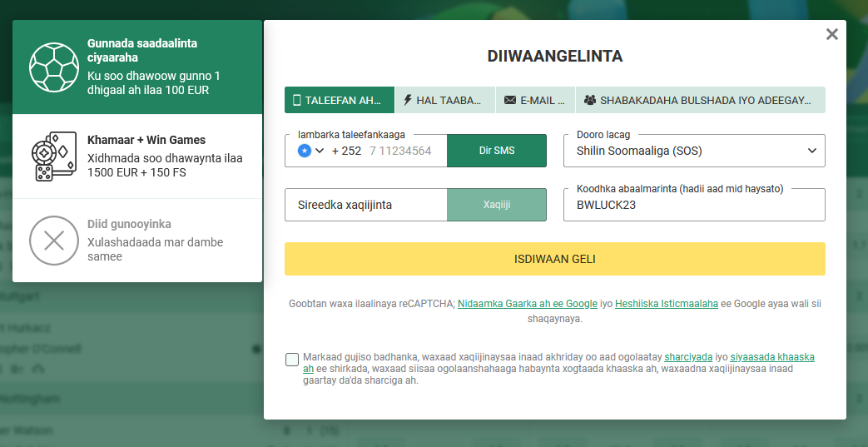Click the promo code field showing BWLUCK23
Screen dimensions: 868x447
(x=694, y=205)
